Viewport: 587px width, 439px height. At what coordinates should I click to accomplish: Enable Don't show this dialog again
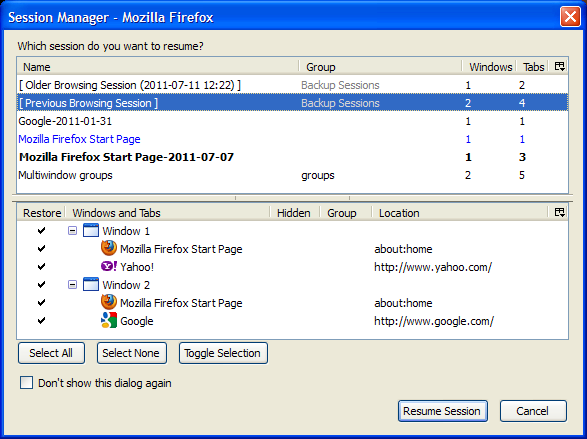(26, 383)
